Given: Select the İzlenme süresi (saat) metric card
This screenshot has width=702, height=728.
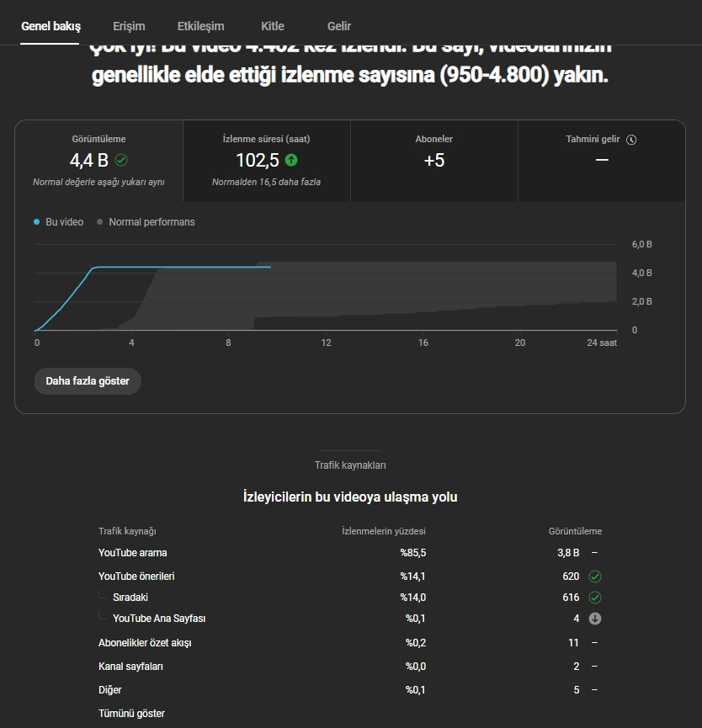Looking at the screenshot, I should tap(267, 161).
